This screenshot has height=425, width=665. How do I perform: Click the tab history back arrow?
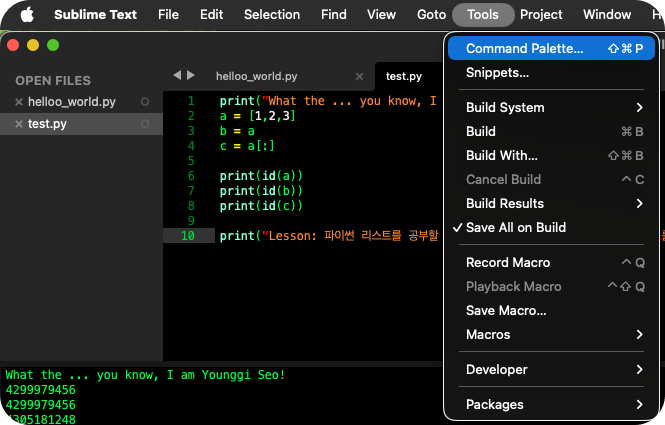click(x=177, y=75)
